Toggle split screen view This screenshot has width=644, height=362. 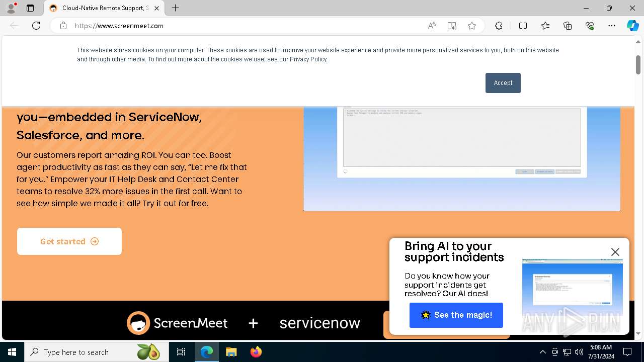click(523, 26)
